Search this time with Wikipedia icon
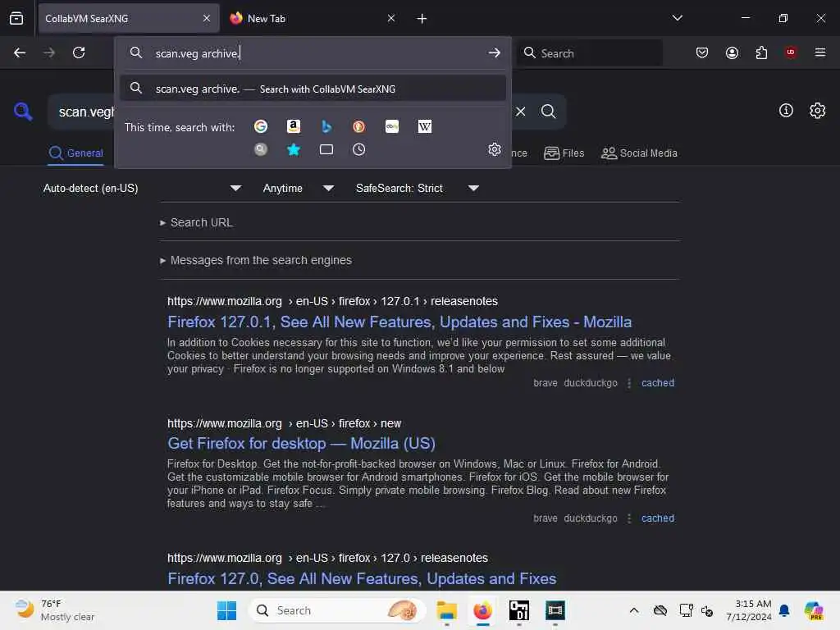Screen dimensions: 840x630 point(425,126)
